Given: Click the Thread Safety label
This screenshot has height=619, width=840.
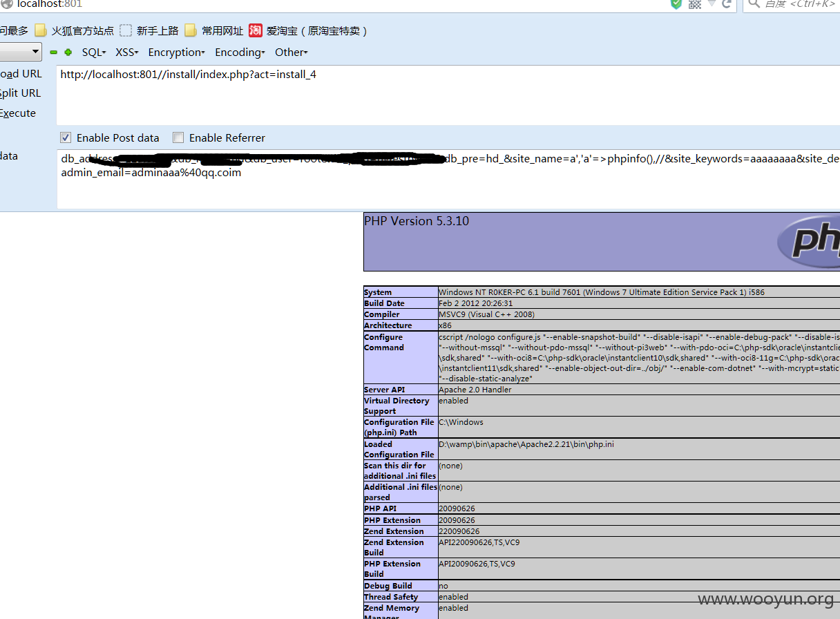Looking at the screenshot, I should (x=391, y=598).
